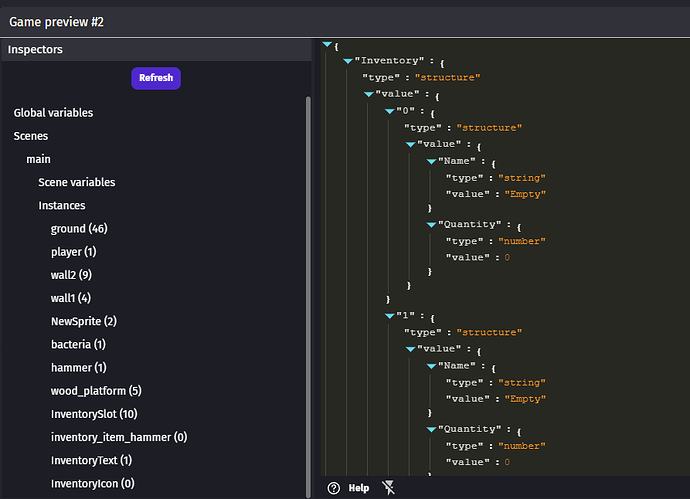Select the player (1) instance entry
Image resolution: width=690 pixels, height=499 pixels.
pos(73,252)
